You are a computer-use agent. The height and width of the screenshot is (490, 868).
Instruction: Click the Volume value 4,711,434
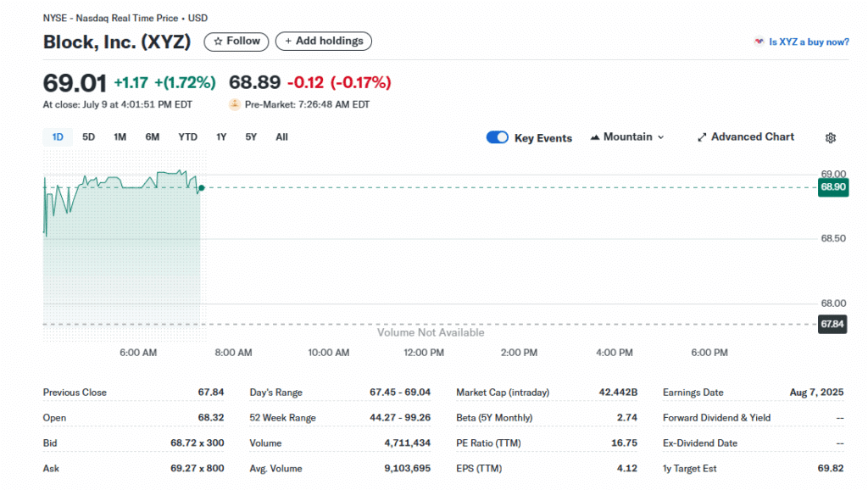pyautogui.click(x=408, y=443)
